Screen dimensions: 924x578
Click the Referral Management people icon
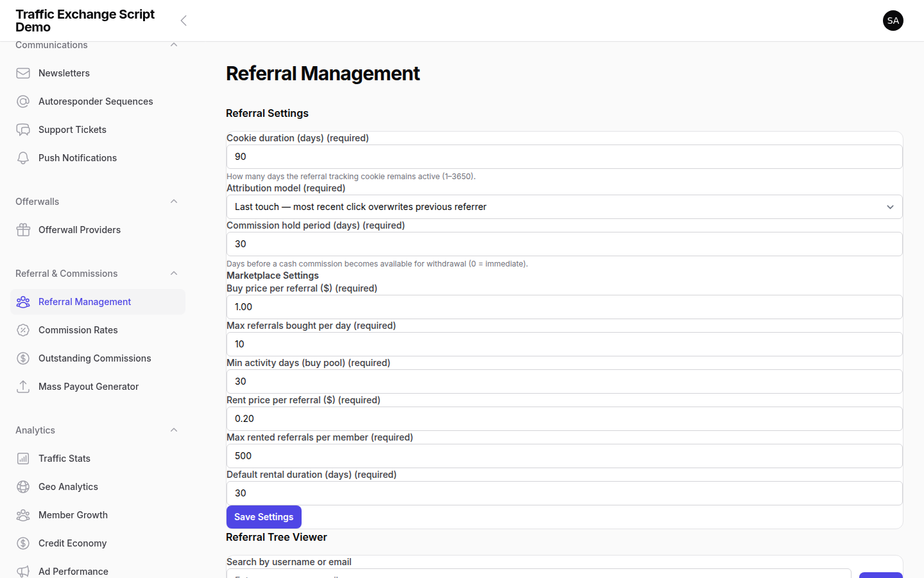(23, 301)
